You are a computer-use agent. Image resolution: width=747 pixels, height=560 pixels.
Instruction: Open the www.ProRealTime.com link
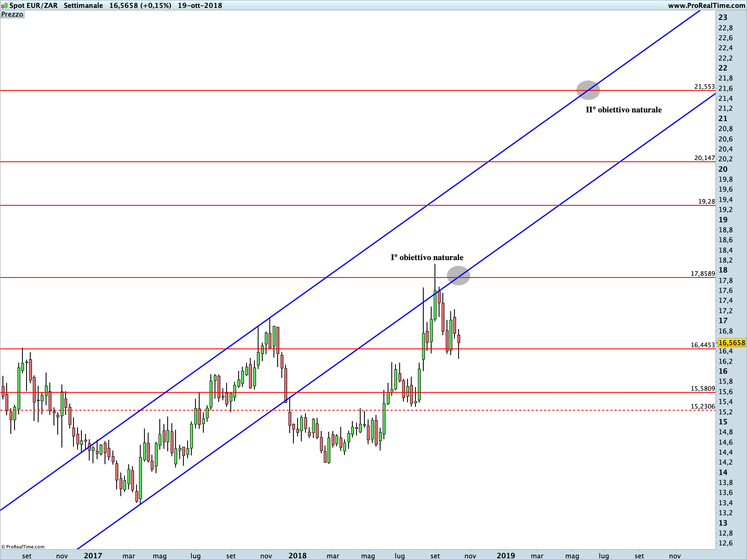point(706,5)
